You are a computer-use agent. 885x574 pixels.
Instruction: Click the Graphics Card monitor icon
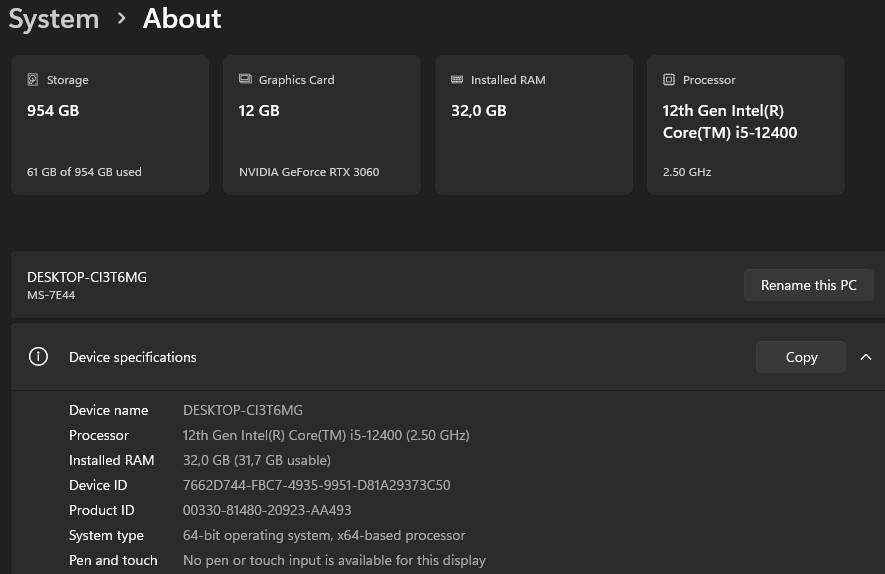tap(245, 80)
